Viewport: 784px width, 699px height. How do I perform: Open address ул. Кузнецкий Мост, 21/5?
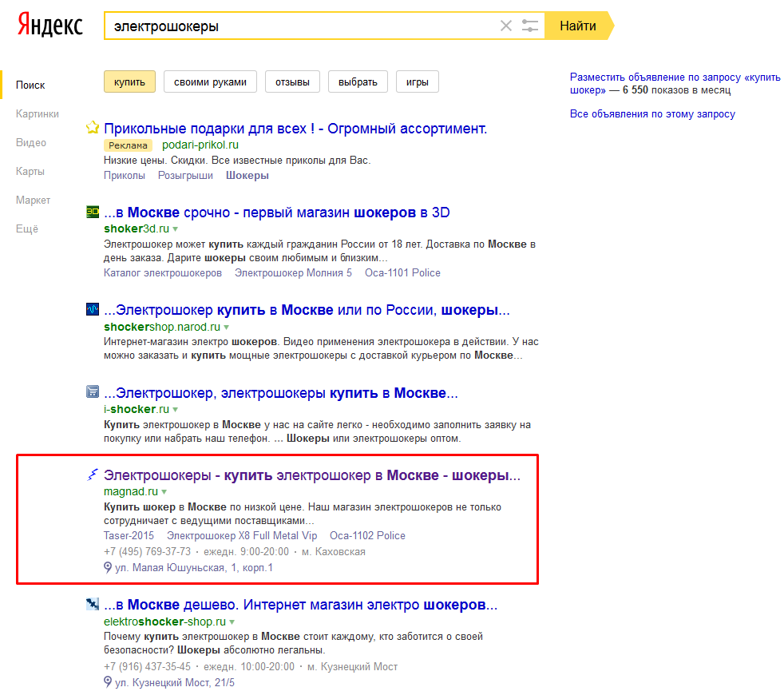(x=175, y=683)
